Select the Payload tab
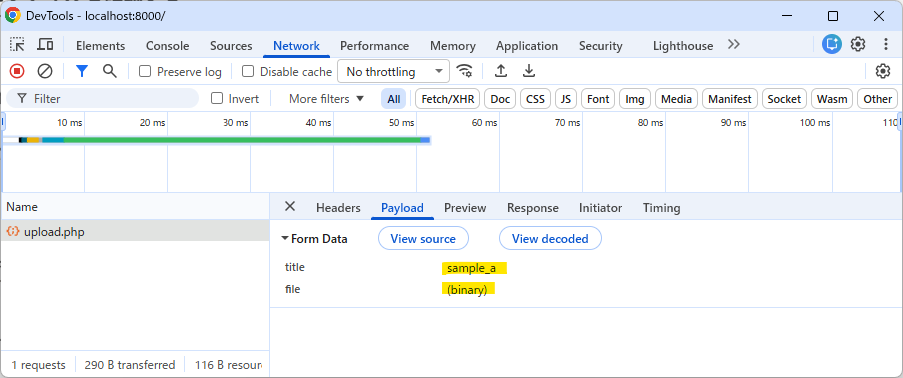 [x=402, y=207]
